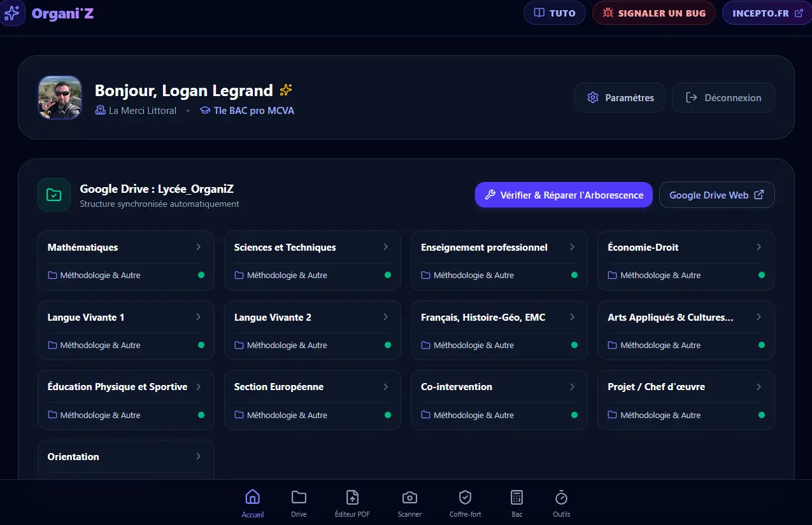Click folder icon in Arts Appliqués card
The image size is (812, 525).
pos(613,345)
